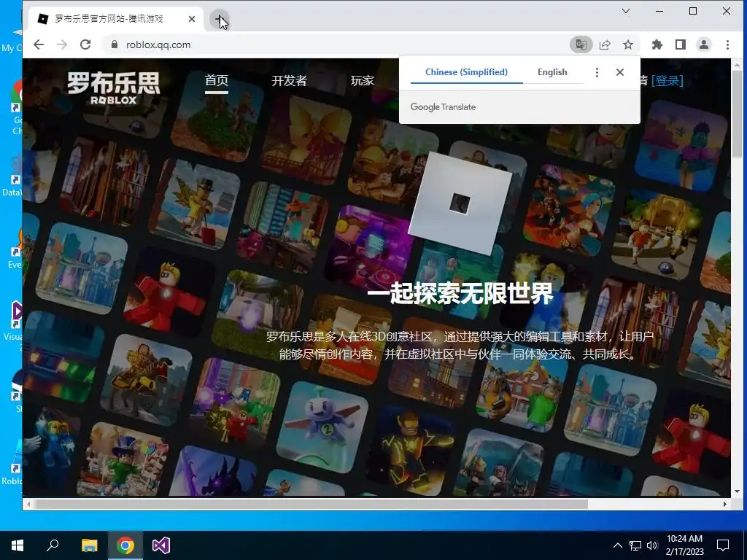Share this page using the share icon
Viewport: 747px width, 560px height.
(x=605, y=44)
